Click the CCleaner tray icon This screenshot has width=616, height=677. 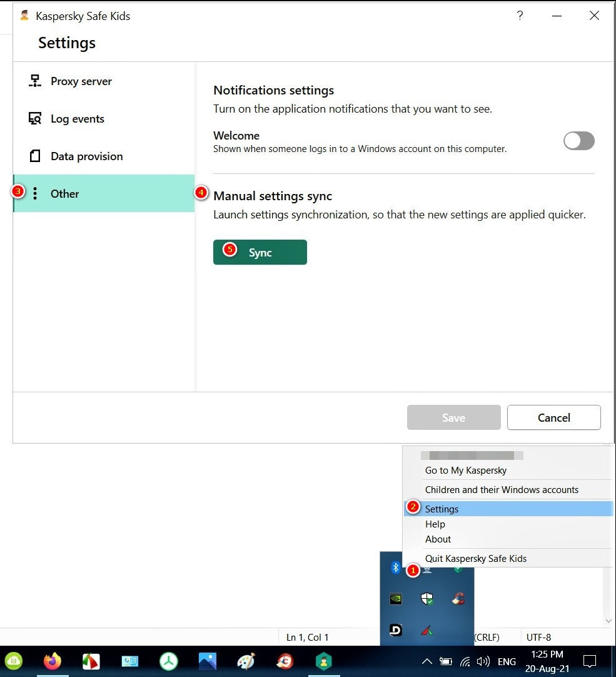[458, 599]
